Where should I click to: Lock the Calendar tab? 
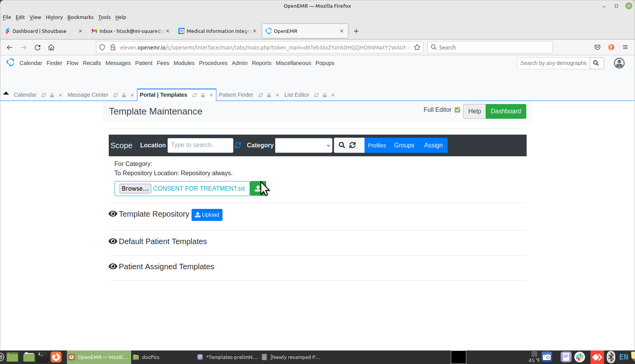point(52,95)
